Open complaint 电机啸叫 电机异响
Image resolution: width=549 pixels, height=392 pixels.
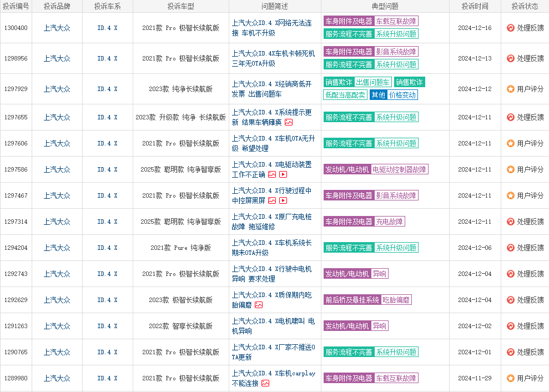click(x=273, y=326)
